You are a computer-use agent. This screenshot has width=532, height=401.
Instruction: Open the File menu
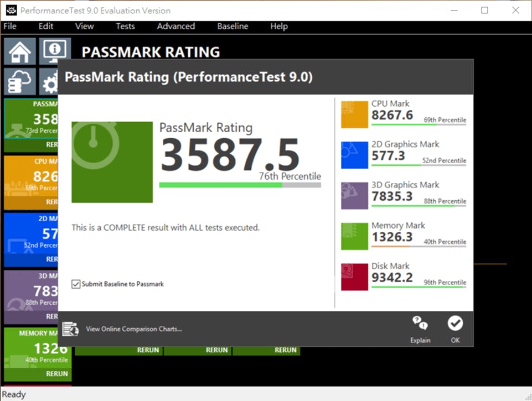click(x=10, y=26)
